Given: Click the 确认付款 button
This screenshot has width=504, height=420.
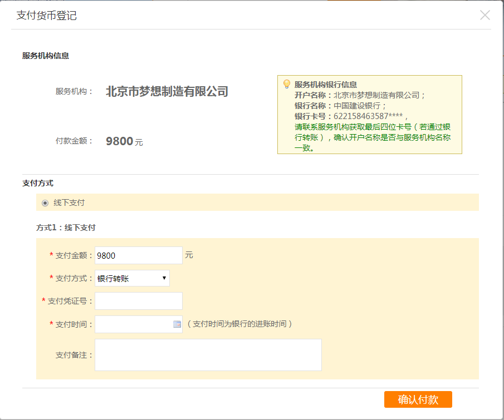Looking at the screenshot, I should click(x=418, y=399).
